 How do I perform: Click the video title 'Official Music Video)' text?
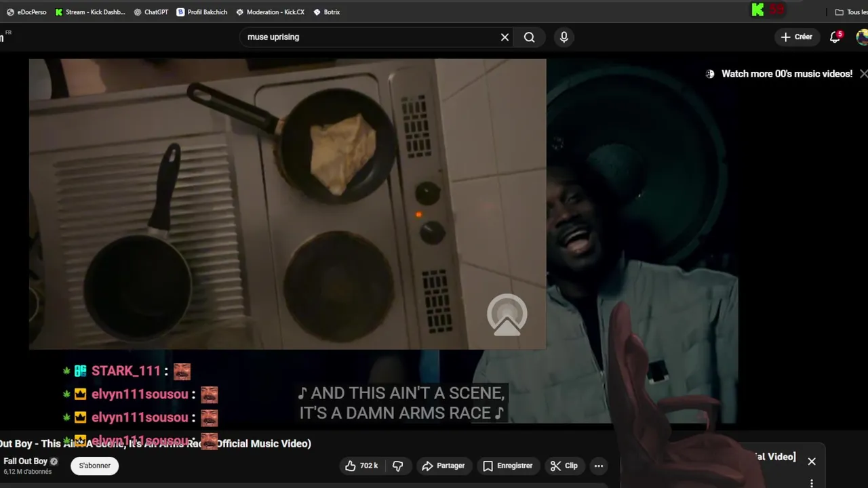click(264, 443)
